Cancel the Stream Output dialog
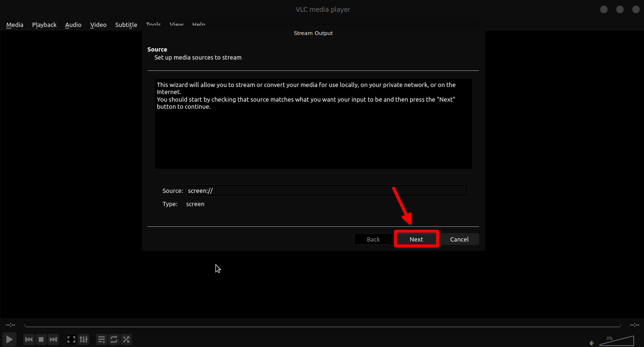This screenshot has height=347, width=644. click(459, 239)
